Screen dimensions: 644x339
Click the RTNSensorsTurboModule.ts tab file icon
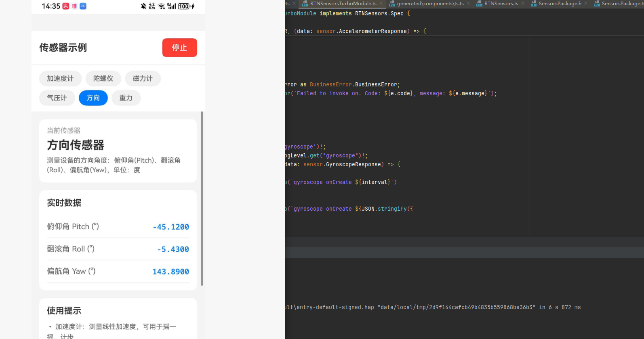[305, 4]
